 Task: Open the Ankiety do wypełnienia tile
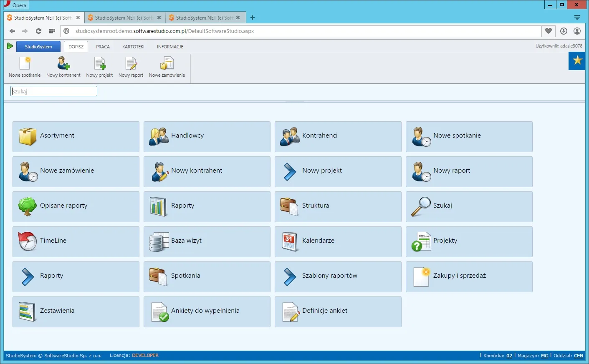207,312
